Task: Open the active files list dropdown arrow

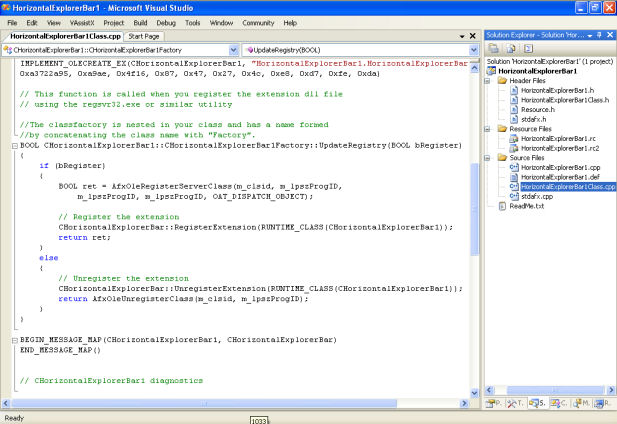Action: coord(463,35)
